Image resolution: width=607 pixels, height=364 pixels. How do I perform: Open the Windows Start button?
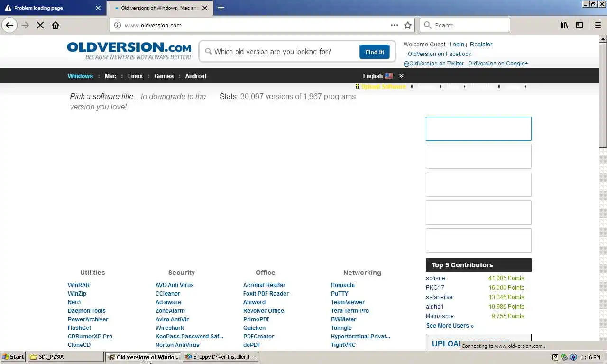[13, 357]
